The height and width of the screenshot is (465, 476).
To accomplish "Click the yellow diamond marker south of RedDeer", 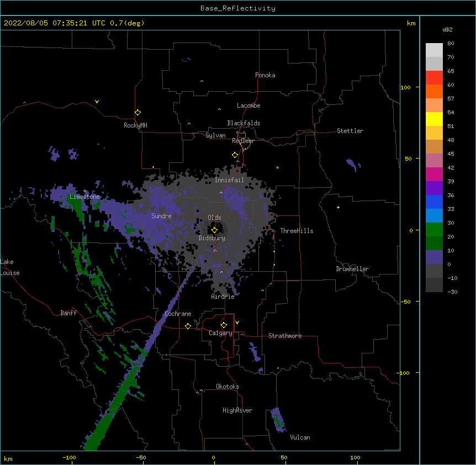I will [x=235, y=155].
